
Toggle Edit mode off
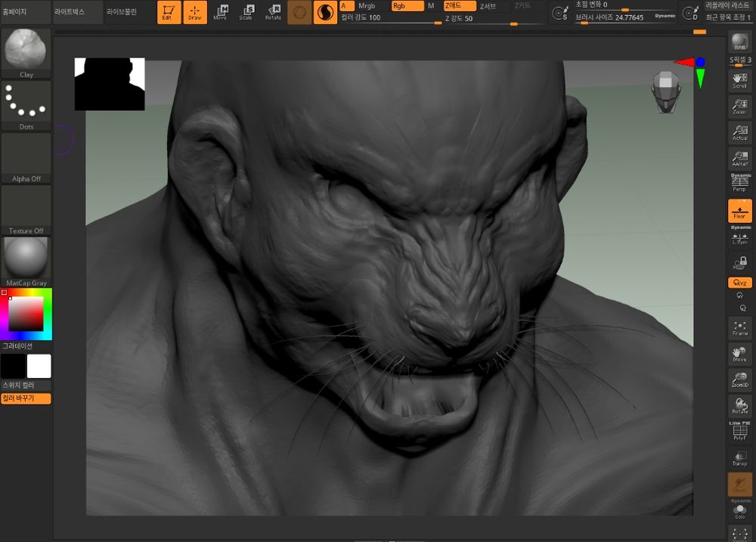tap(169, 12)
